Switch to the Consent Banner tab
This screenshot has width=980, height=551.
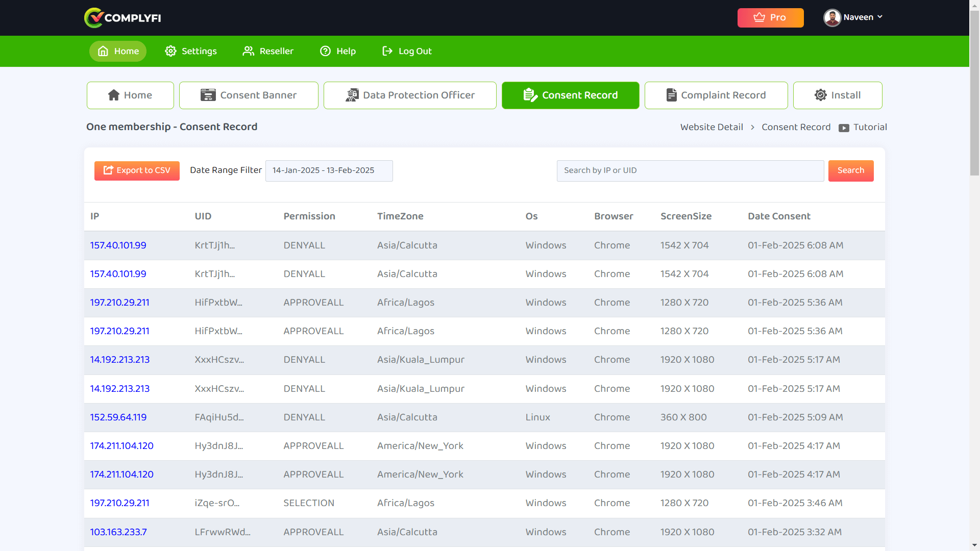point(249,95)
